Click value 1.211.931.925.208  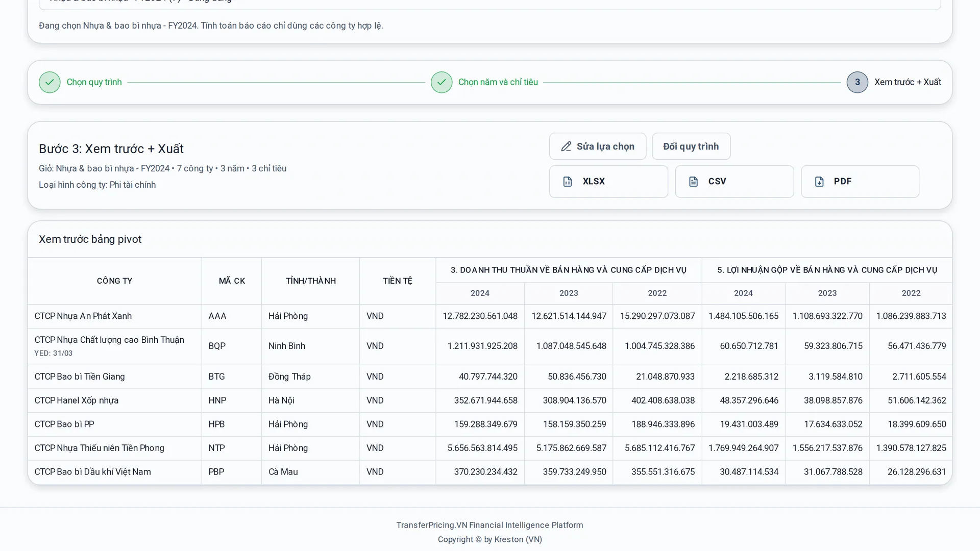pyautogui.click(x=482, y=346)
